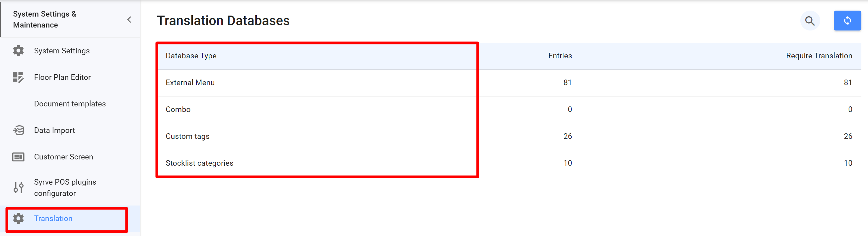The image size is (868, 236).
Task: Click the Syrve POS plugins sliders icon
Action: click(19, 188)
